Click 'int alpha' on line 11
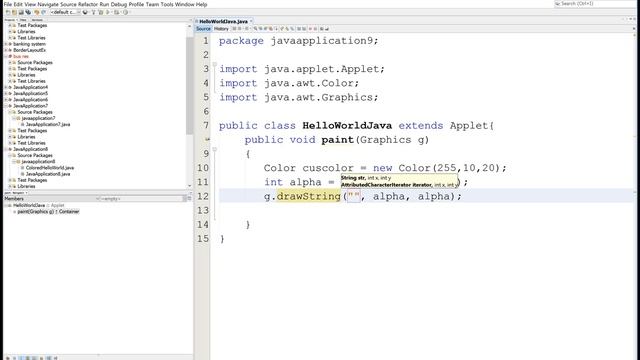 tap(292, 182)
